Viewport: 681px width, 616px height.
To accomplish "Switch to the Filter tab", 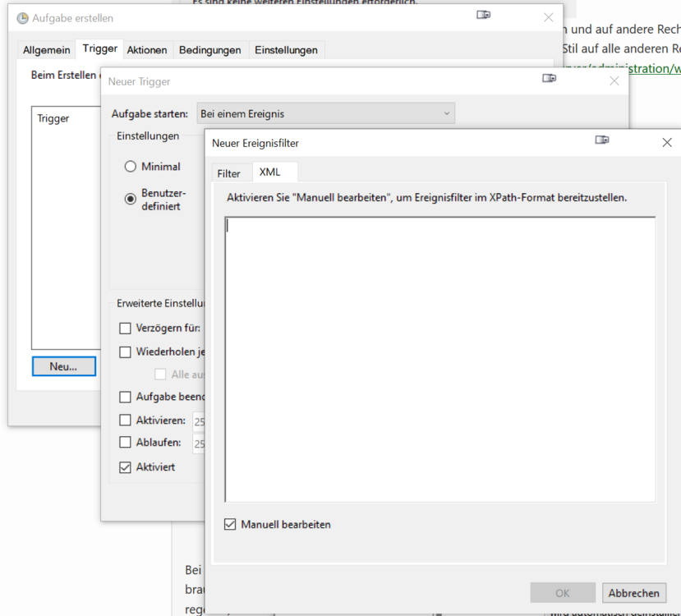I will [x=228, y=173].
